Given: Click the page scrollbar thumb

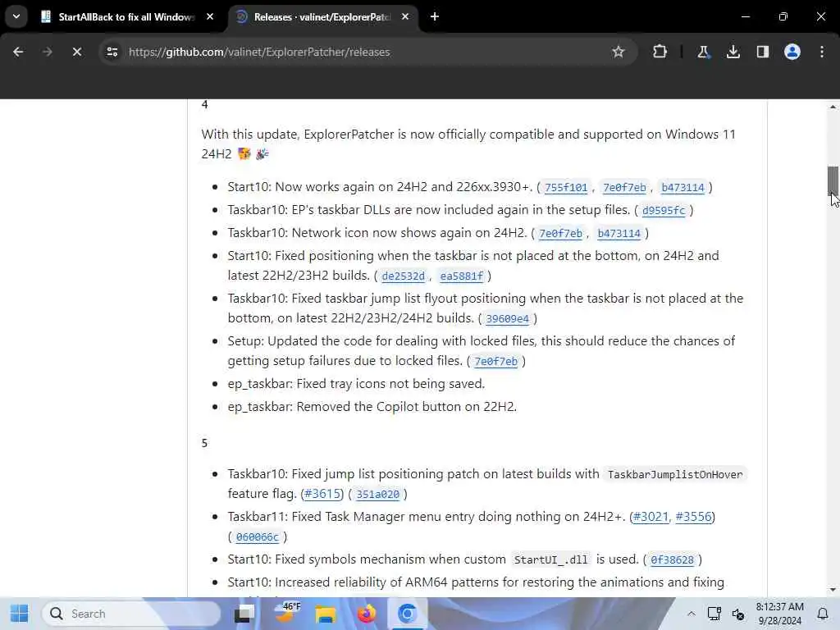Looking at the screenshot, I should [833, 181].
